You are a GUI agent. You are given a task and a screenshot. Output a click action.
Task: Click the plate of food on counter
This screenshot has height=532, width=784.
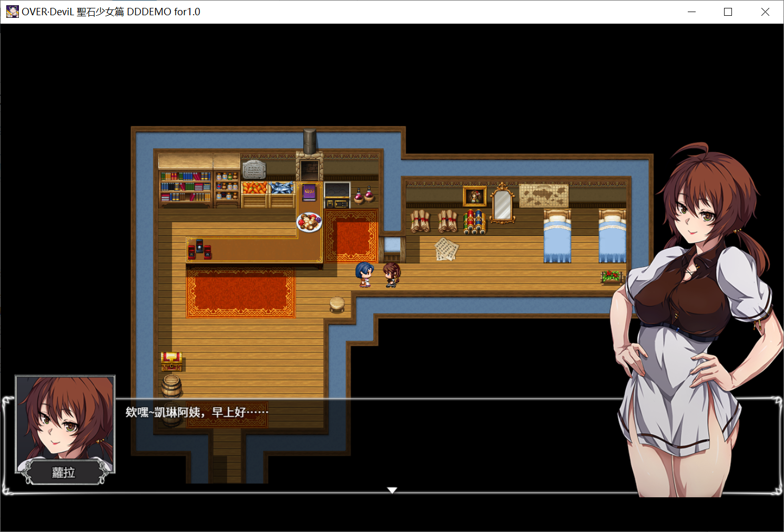pyautogui.click(x=309, y=222)
